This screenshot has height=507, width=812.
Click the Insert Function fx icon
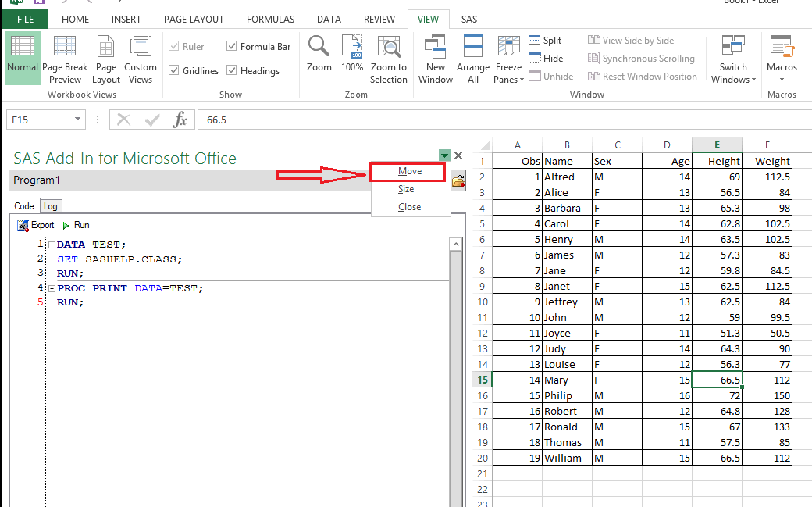pyautogui.click(x=180, y=119)
